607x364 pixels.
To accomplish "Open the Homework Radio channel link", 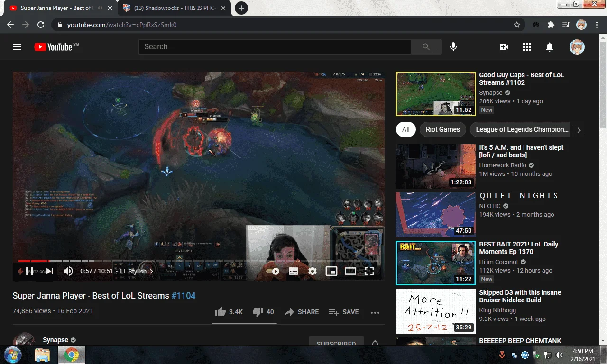I will coord(503,165).
